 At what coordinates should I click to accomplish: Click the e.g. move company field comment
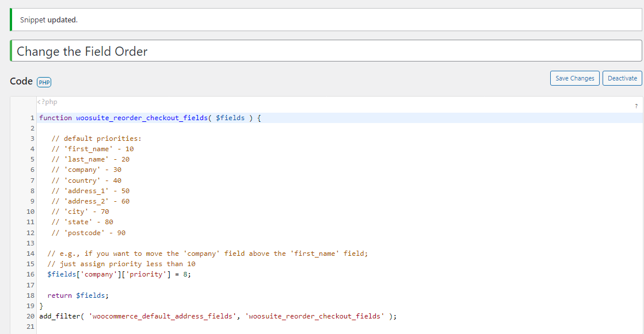pyautogui.click(x=208, y=254)
